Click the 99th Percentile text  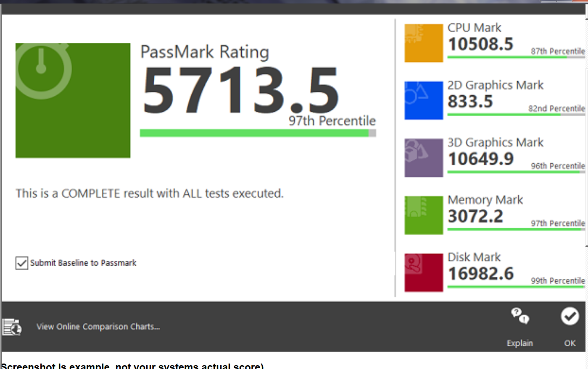[x=558, y=281]
